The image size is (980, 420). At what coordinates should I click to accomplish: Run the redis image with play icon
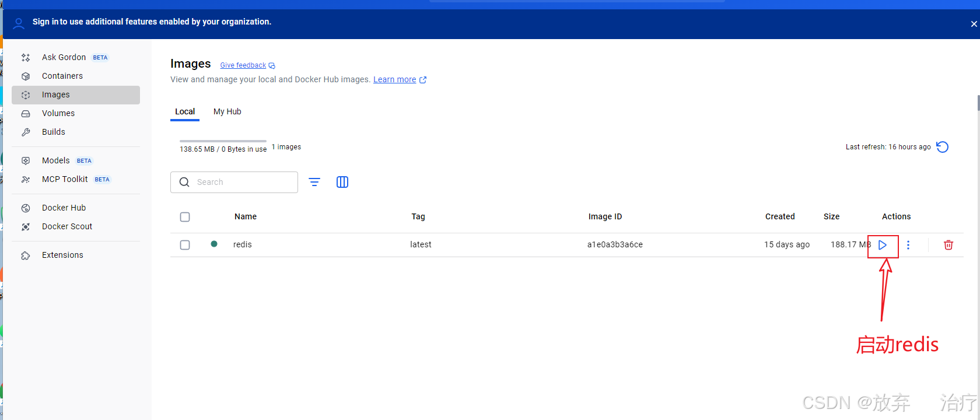(883, 245)
